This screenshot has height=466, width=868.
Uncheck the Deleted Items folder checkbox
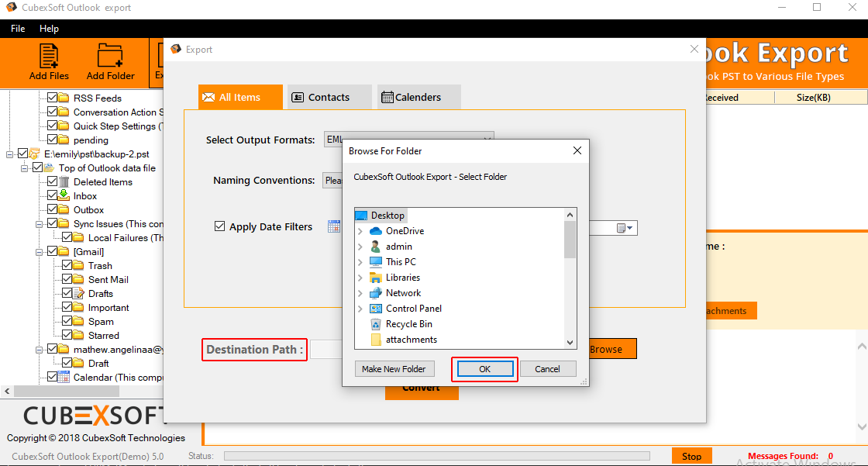click(52, 182)
